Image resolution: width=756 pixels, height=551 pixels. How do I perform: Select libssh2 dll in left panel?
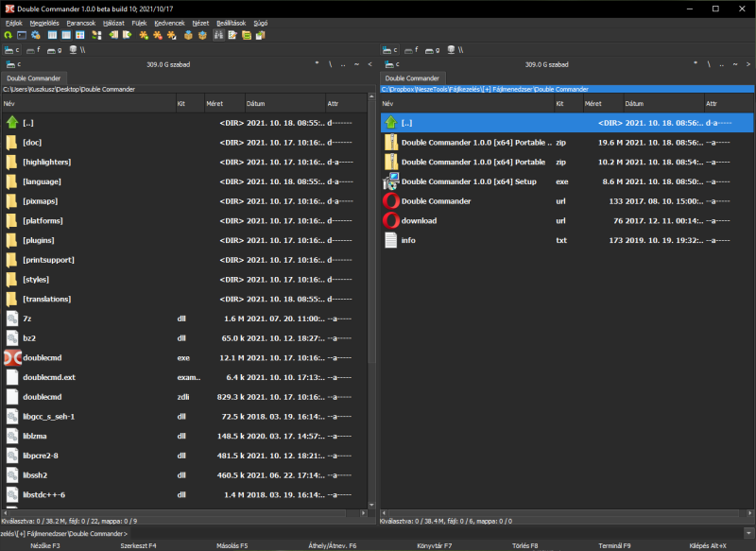click(x=184, y=474)
